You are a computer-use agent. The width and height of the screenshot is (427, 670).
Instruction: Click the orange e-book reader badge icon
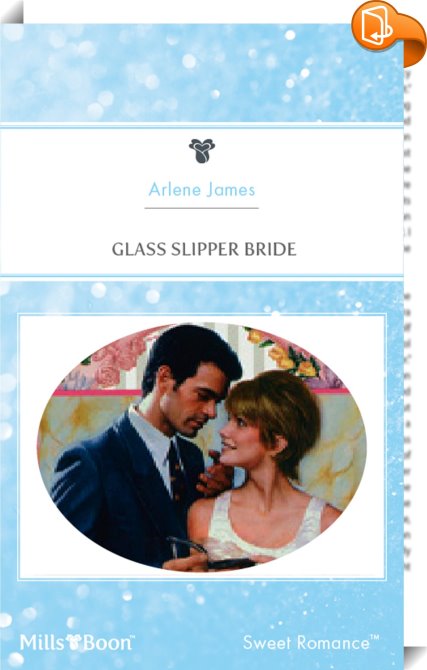387,30
